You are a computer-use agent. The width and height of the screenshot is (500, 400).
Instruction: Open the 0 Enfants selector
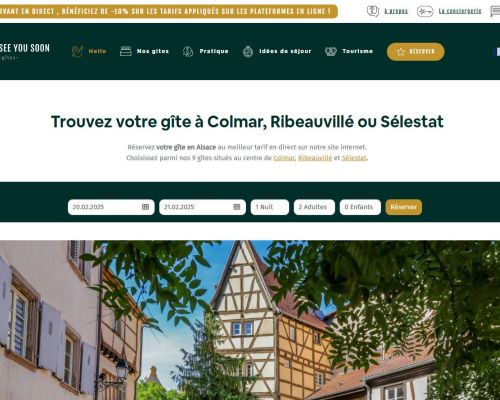click(360, 207)
